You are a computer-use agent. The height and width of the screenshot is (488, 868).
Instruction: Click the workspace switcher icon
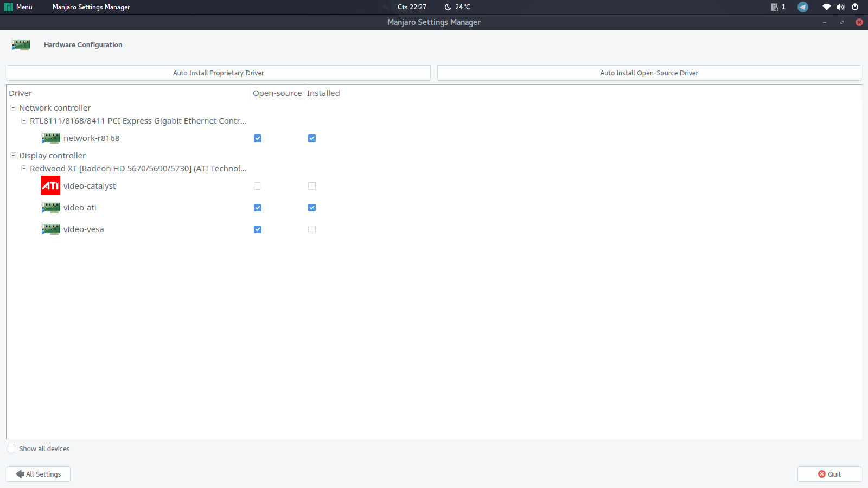[774, 7]
